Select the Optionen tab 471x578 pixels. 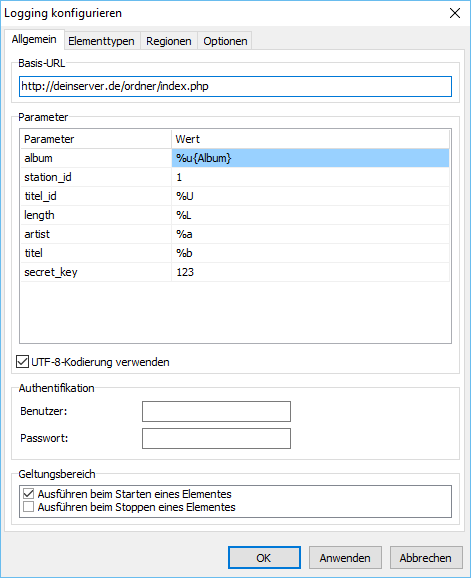pos(225,41)
